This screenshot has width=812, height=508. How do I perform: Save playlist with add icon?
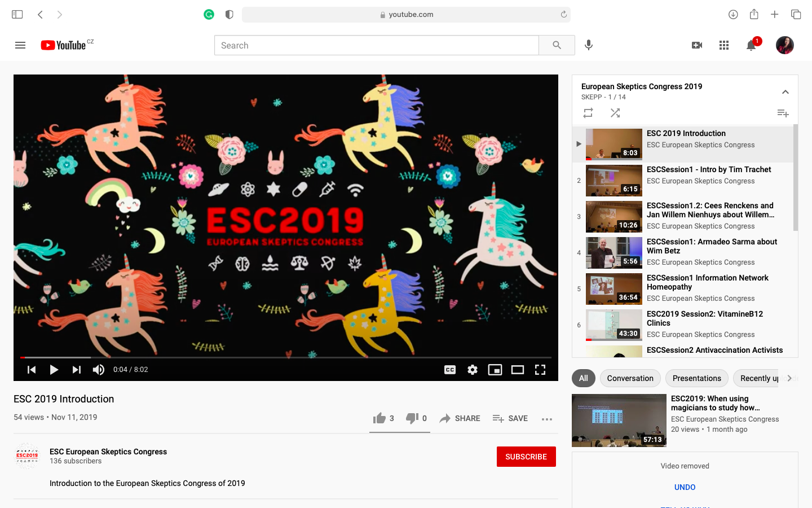783,113
